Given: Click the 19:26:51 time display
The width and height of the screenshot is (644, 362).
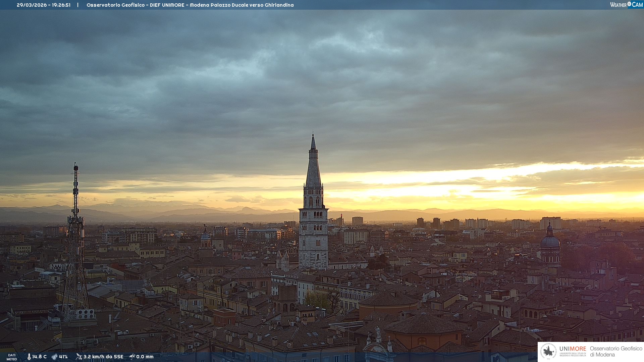Looking at the screenshot, I should click(x=61, y=5).
